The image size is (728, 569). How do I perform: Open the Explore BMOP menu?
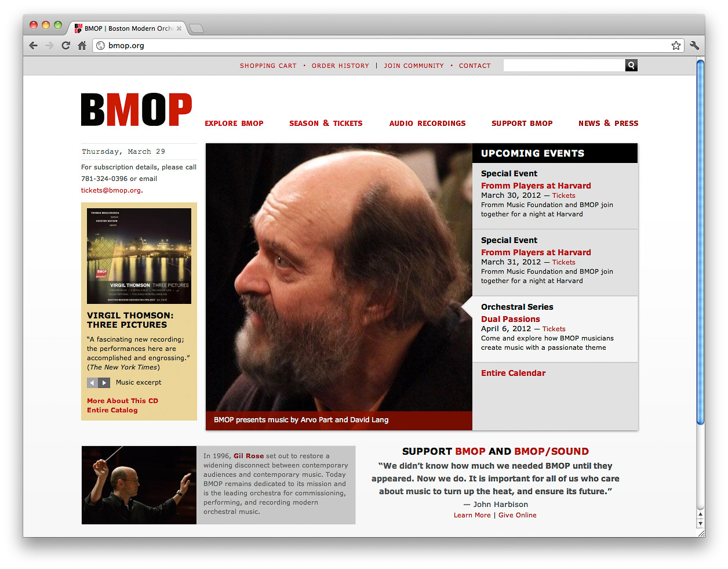coord(234,124)
